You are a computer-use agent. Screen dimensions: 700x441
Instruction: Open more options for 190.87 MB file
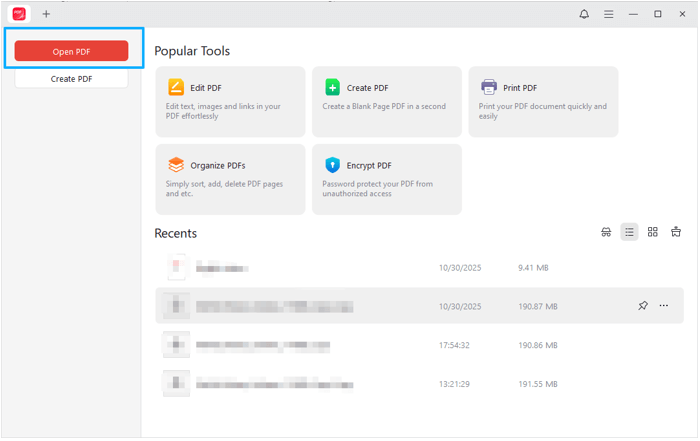point(664,306)
